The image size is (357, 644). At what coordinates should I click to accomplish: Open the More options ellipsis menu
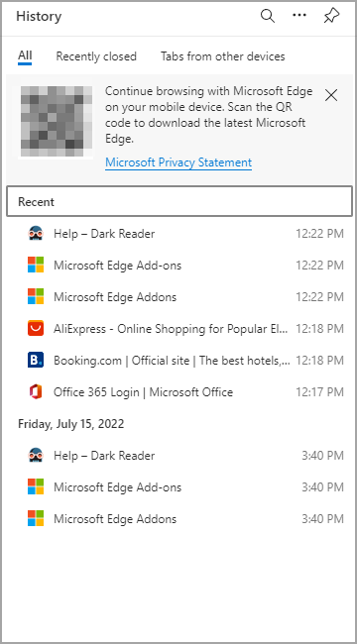pos(299,16)
